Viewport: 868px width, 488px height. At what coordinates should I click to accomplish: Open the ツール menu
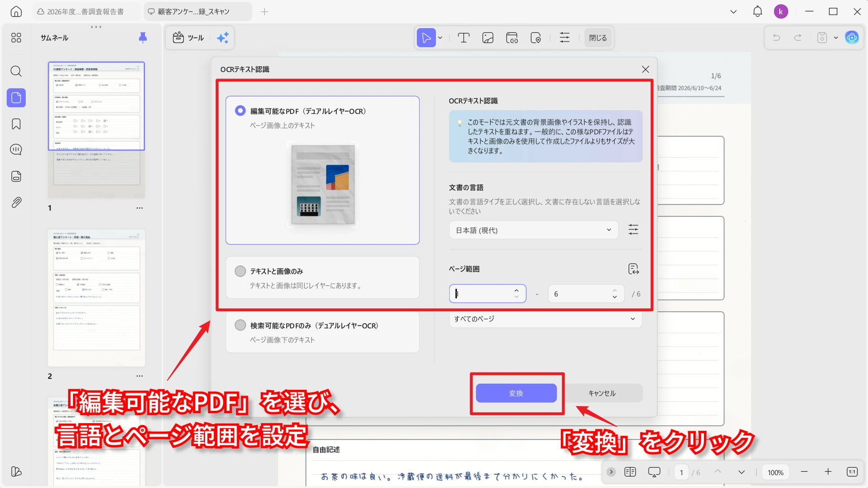click(189, 38)
